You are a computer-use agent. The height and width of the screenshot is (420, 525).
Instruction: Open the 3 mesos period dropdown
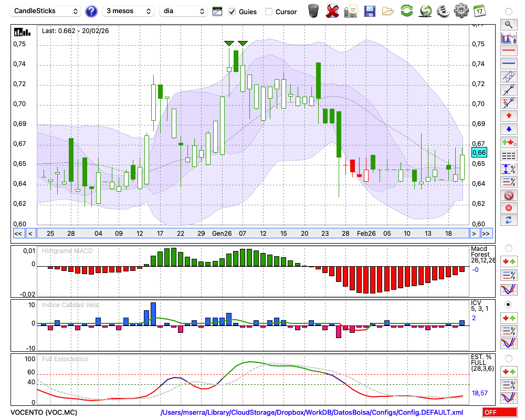[x=128, y=11]
